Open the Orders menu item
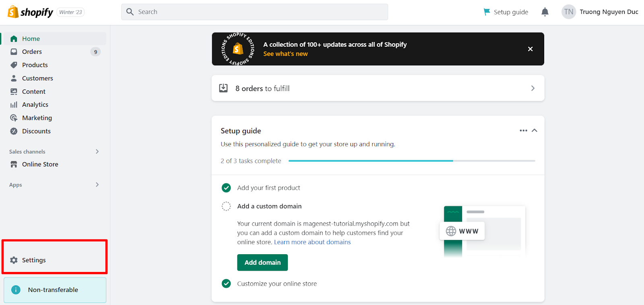 [32, 52]
